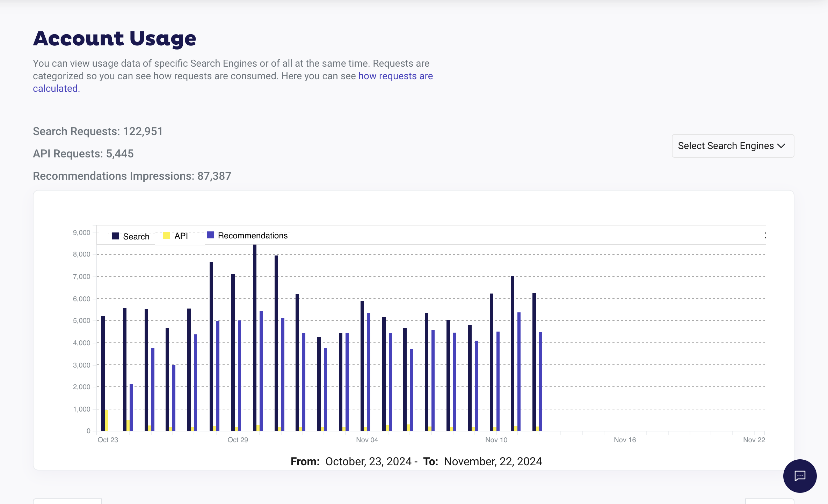Click the tallest Search bar above 8,000
Screen dimensions: 828x504
[x=255, y=338]
